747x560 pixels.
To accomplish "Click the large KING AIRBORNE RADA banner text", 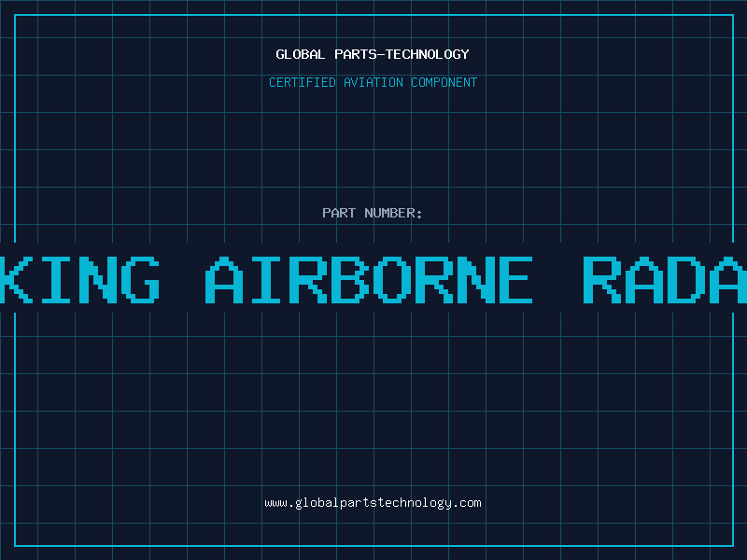I will (x=373, y=279).
